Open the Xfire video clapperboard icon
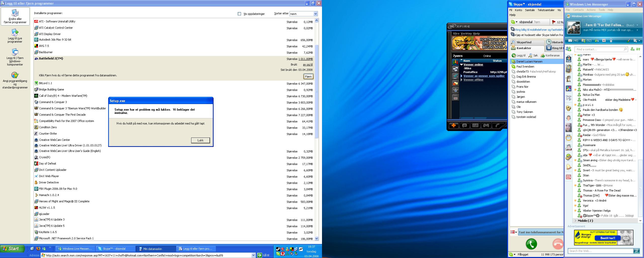644x258 pixels. click(455, 98)
